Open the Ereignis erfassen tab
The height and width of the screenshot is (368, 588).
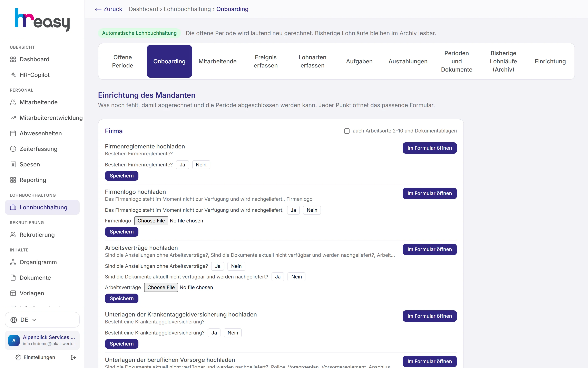(x=266, y=61)
